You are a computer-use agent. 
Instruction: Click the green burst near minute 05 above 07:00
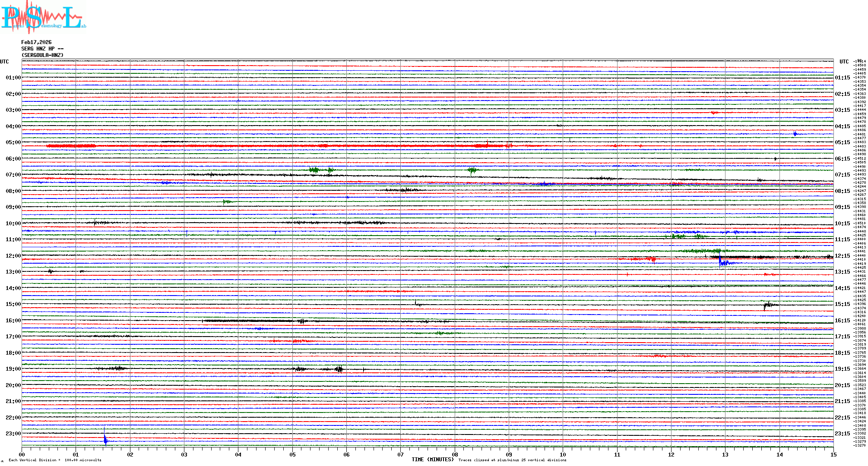[314, 170]
